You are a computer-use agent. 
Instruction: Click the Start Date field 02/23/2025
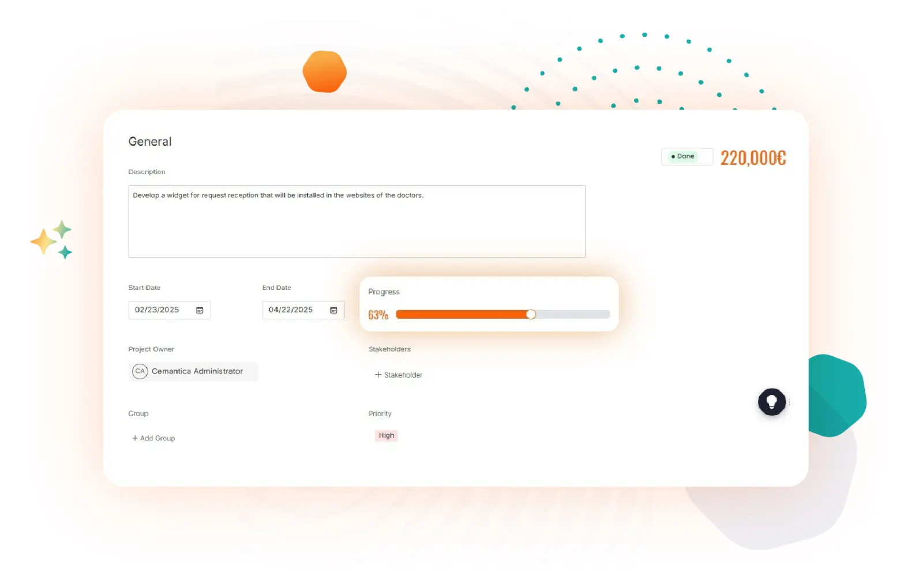tap(170, 310)
